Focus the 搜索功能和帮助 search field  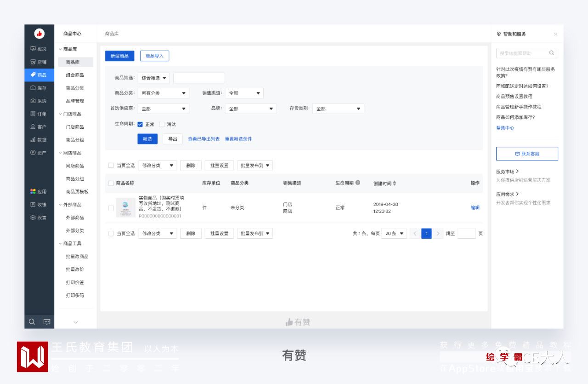click(527, 53)
